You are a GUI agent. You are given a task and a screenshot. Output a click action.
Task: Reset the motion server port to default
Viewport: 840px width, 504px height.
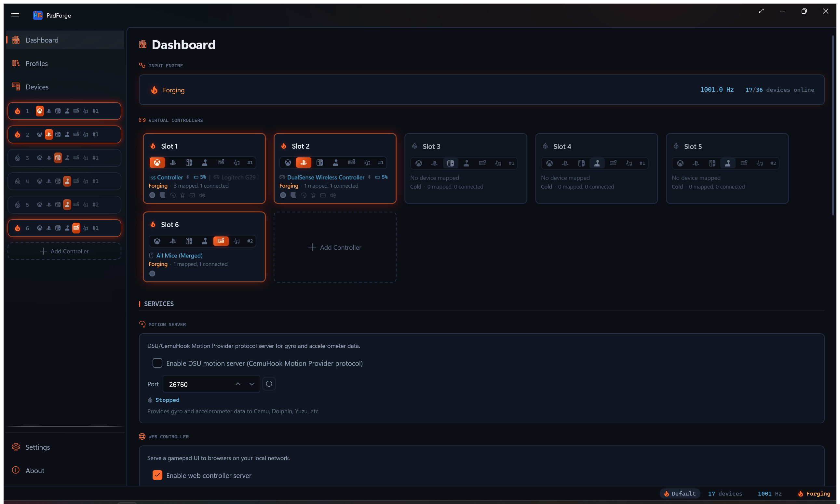pos(269,384)
